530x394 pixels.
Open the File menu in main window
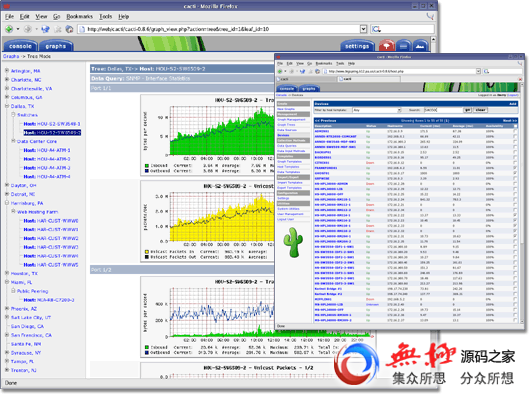[9, 16]
